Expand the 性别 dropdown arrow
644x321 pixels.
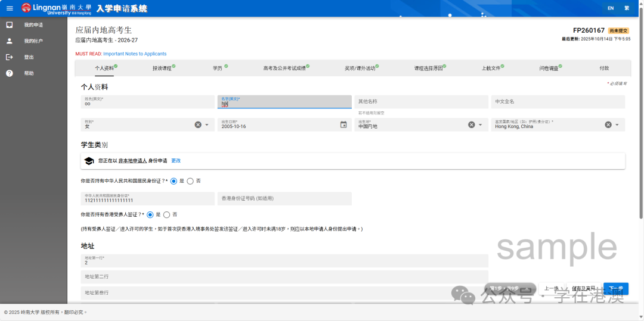pos(207,124)
